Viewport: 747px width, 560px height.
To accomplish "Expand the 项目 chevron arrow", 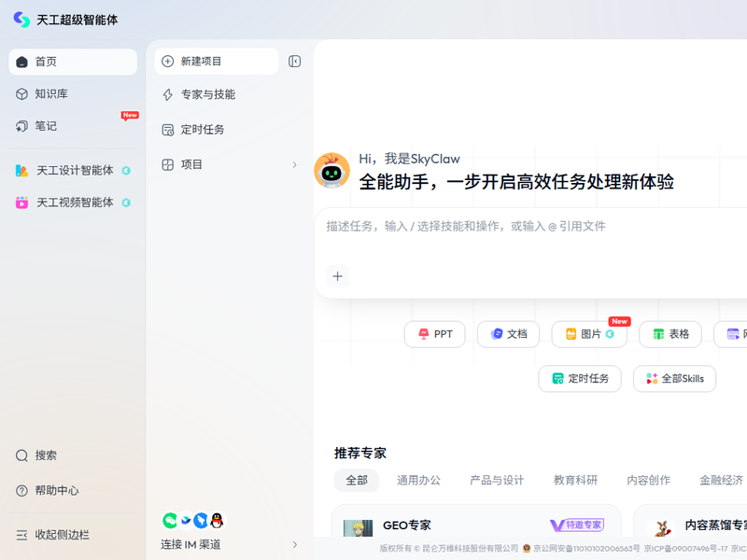I will coord(294,165).
